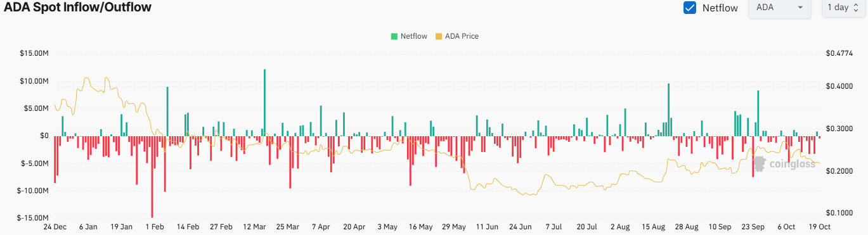
Task: Click the $5.00M left axis label
Action: (37, 108)
